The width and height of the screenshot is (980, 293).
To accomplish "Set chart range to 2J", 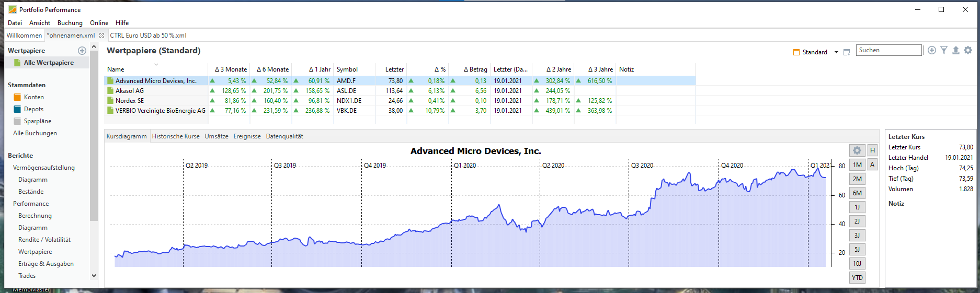I will tap(857, 221).
